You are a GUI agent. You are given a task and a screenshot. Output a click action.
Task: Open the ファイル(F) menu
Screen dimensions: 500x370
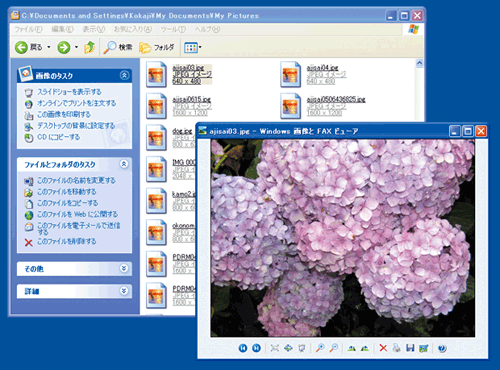pos(28,29)
